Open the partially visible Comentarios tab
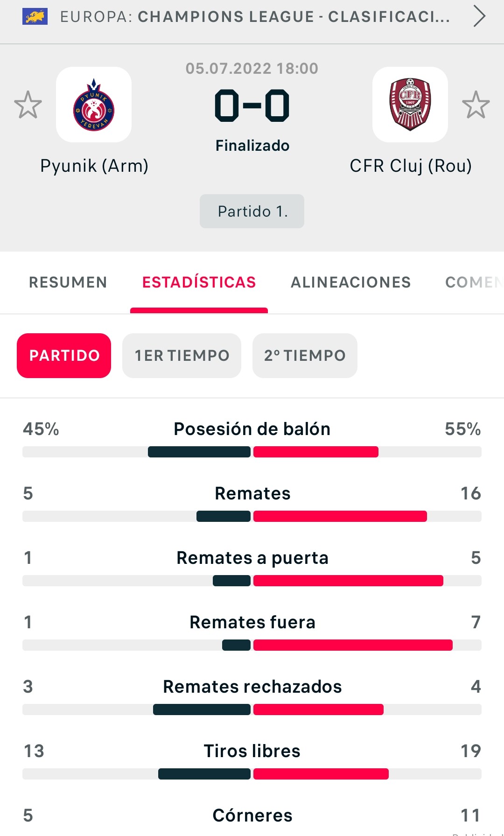This screenshot has width=504, height=836. tap(474, 282)
